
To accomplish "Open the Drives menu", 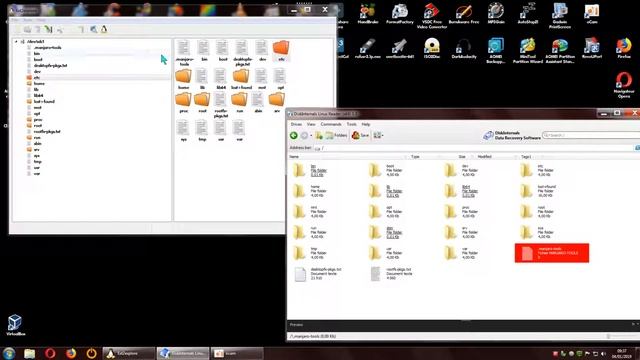I will [x=296, y=124].
